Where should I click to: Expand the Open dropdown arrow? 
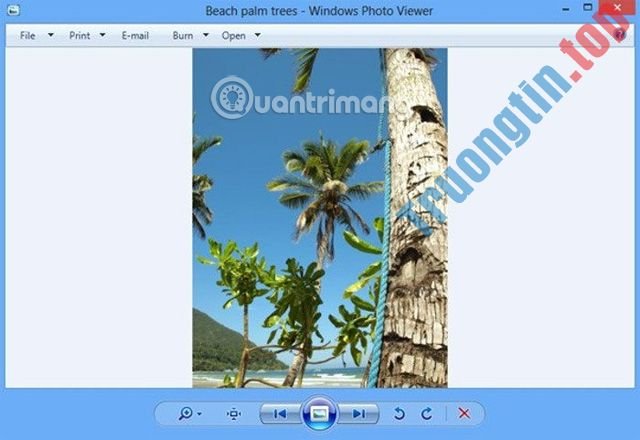click(258, 35)
